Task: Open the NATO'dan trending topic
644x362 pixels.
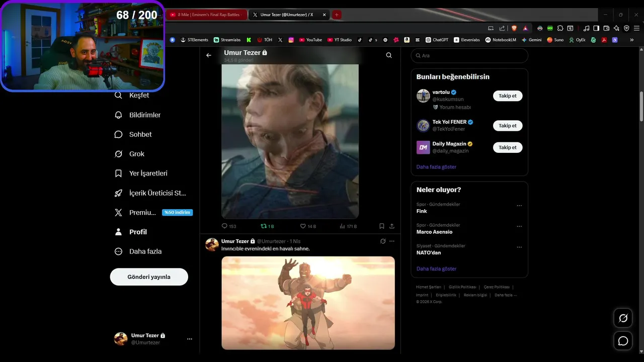Action: 429,253
